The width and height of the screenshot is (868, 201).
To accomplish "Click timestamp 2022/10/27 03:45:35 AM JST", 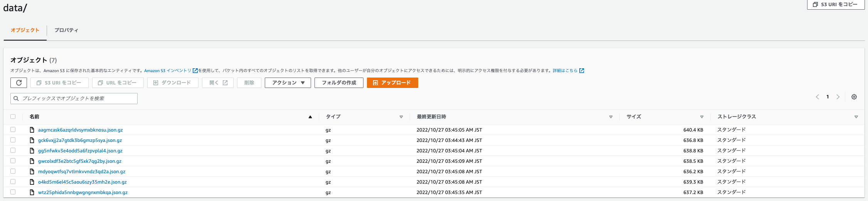I will 449,193.
